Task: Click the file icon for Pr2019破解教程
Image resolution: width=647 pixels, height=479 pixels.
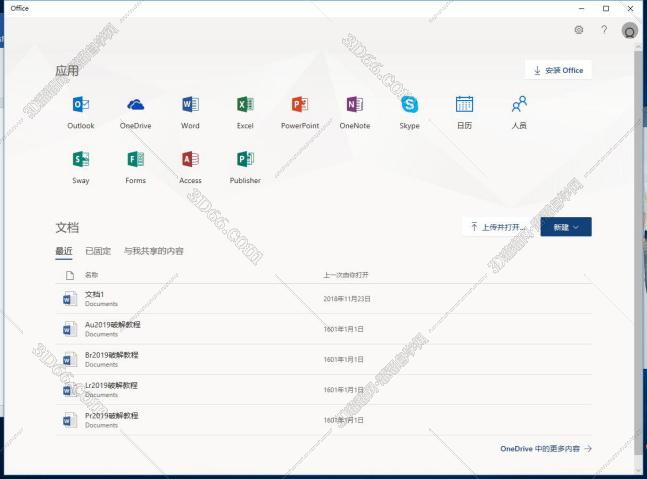Action: 69,420
